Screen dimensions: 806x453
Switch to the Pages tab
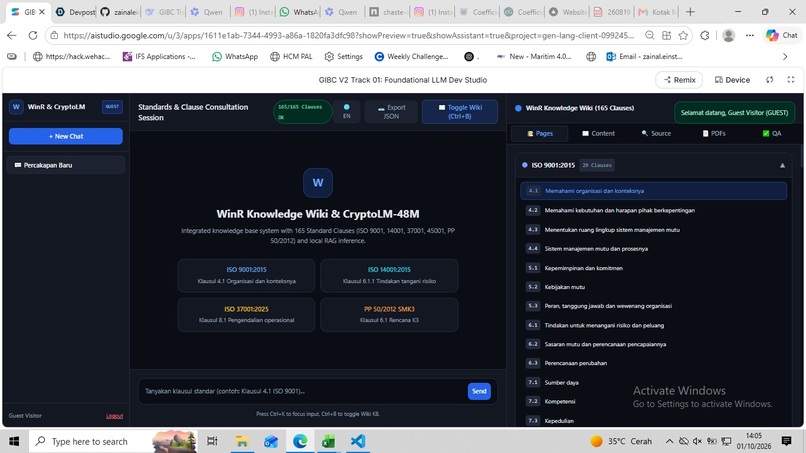tap(540, 133)
